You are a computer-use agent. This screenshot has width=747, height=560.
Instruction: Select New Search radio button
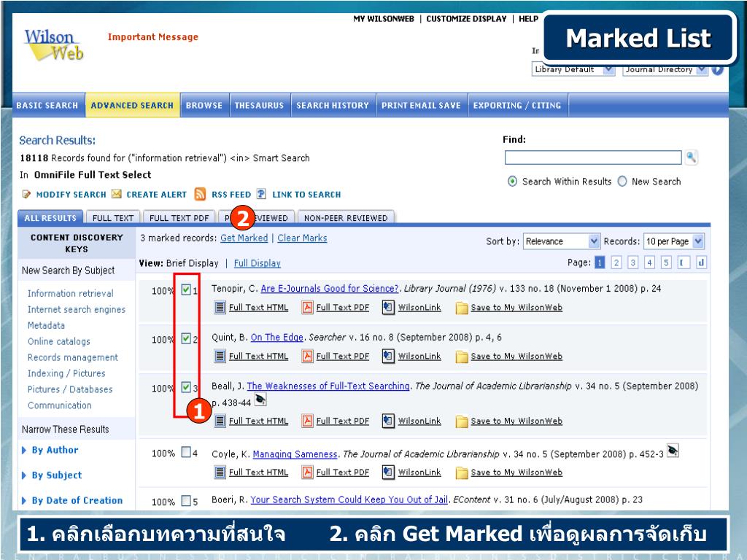[x=622, y=182]
